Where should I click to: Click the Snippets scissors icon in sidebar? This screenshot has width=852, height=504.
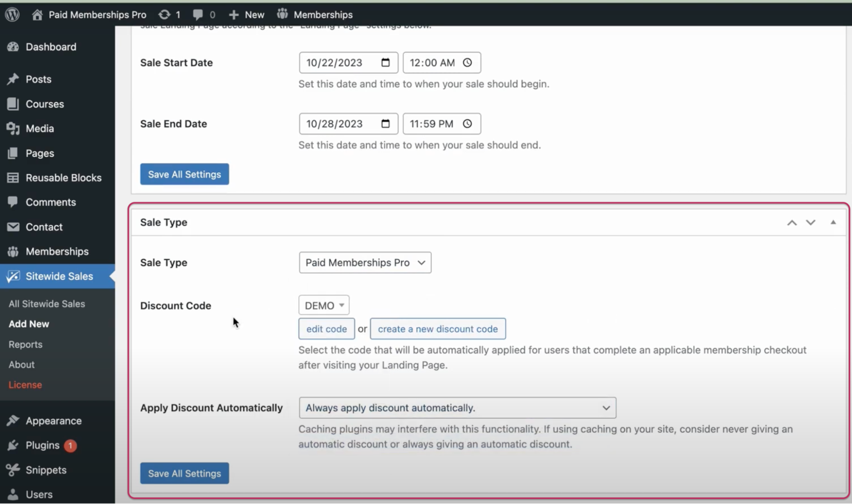pos(13,470)
